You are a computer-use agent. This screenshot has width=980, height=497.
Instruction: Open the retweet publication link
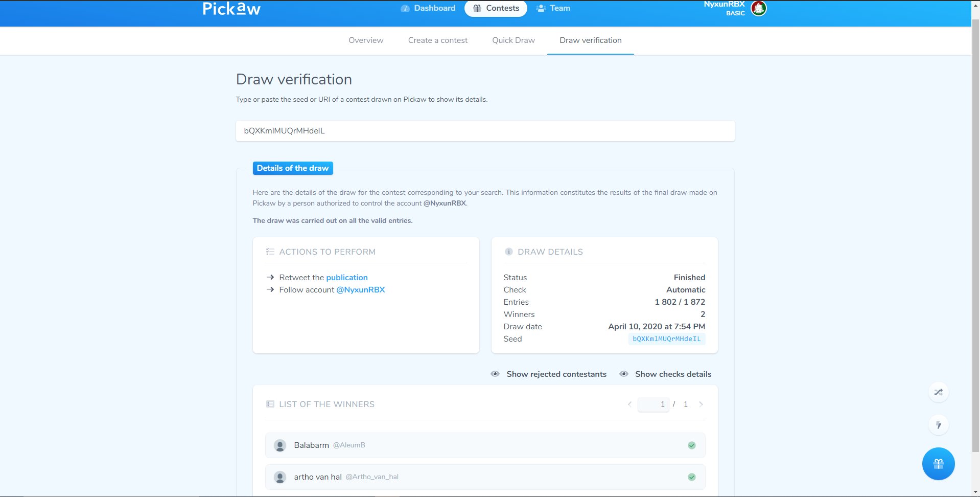(347, 278)
